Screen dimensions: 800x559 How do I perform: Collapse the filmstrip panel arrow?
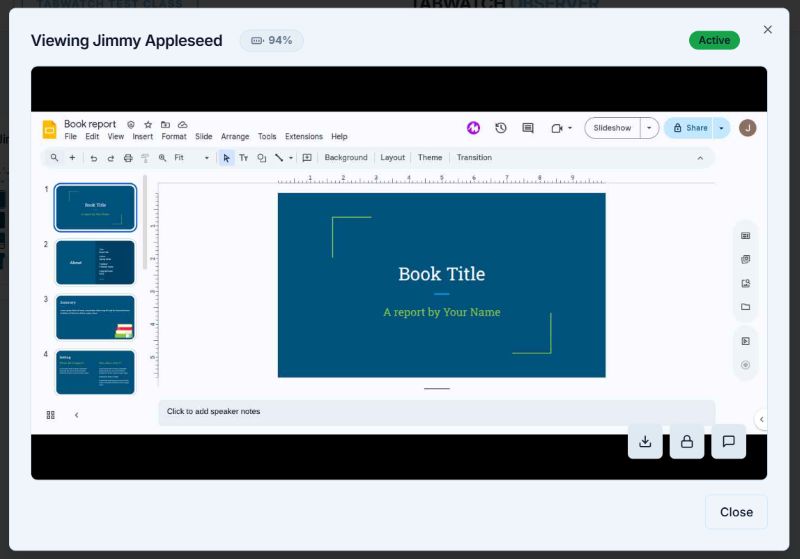click(x=77, y=415)
